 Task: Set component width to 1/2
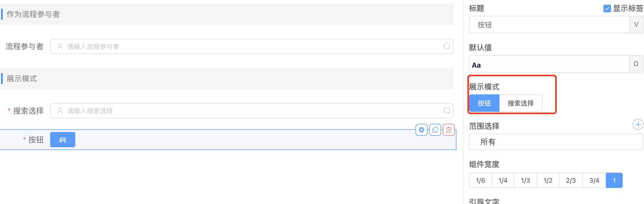point(548,180)
